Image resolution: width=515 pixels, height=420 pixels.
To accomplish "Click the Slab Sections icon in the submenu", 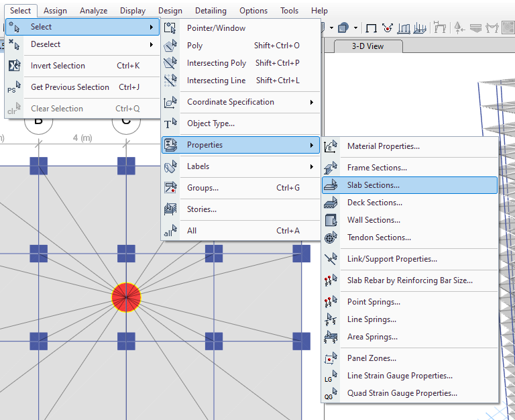I will pos(331,185).
